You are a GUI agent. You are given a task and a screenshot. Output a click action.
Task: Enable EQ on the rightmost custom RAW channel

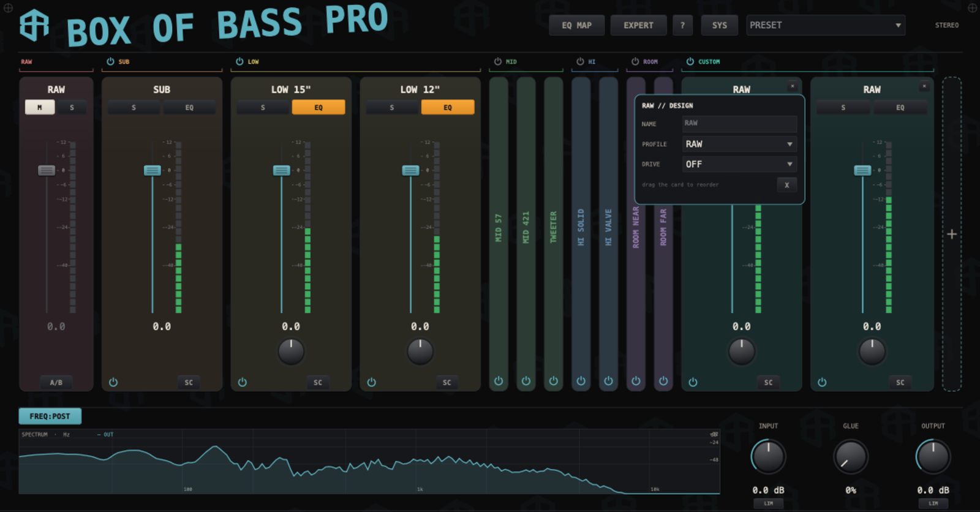900,107
